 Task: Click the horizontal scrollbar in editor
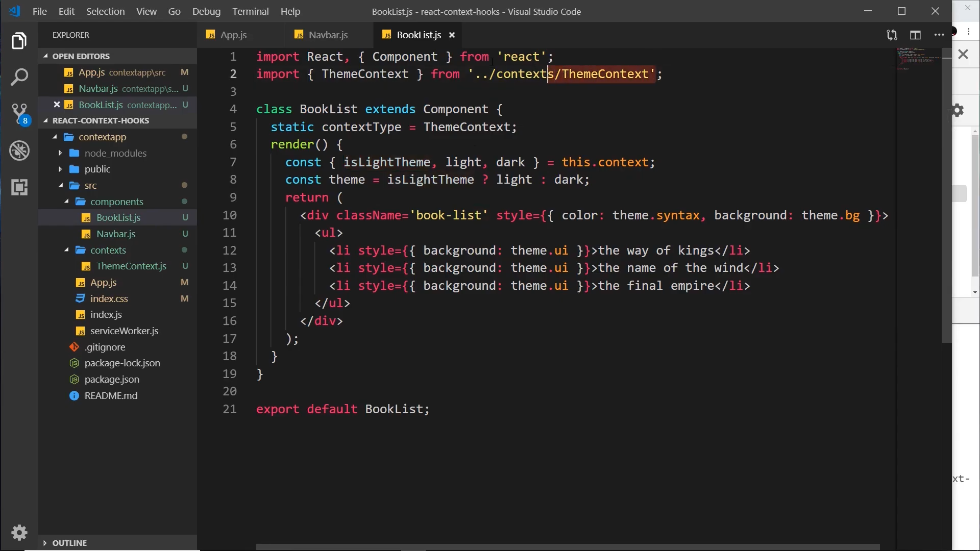[x=568, y=547]
